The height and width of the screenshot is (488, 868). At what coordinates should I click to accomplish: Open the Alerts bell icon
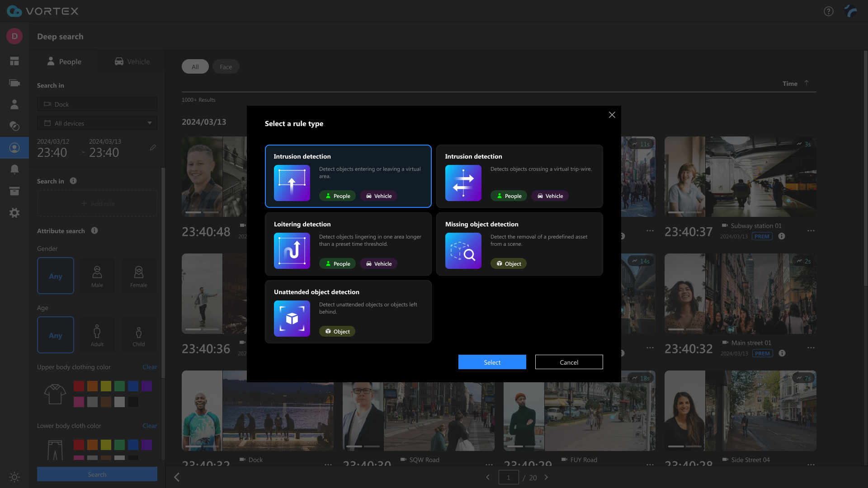[x=14, y=169]
